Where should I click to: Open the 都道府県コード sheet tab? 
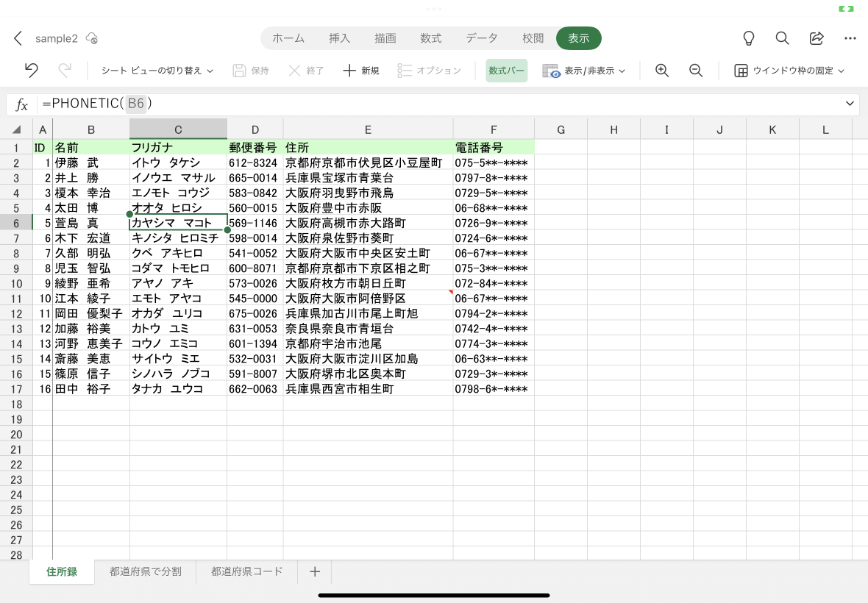[x=247, y=571]
